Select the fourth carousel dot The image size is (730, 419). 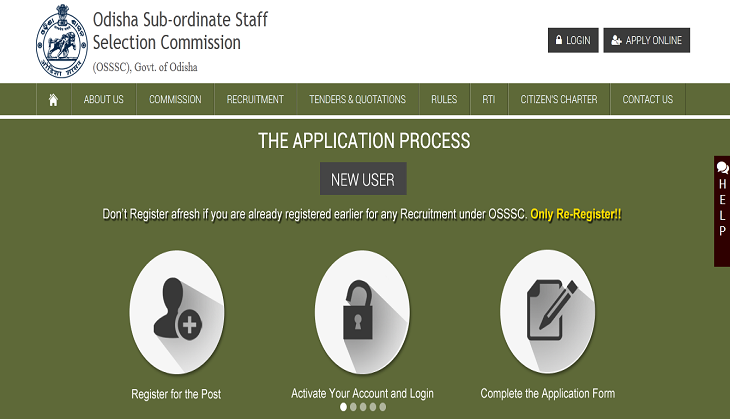372,407
